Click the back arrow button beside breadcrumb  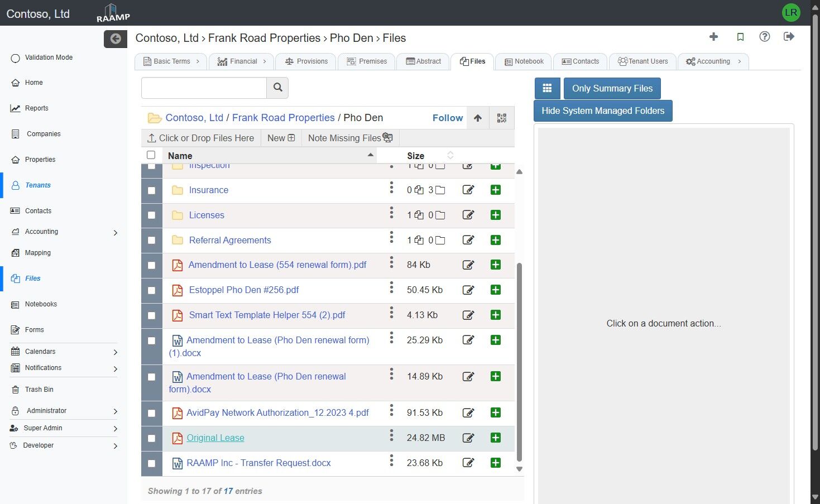pyautogui.click(x=116, y=39)
